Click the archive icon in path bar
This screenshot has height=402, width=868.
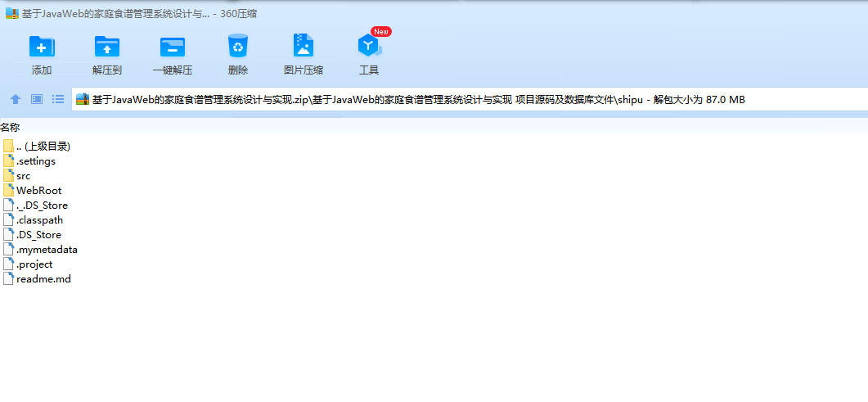tap(83, 99)
